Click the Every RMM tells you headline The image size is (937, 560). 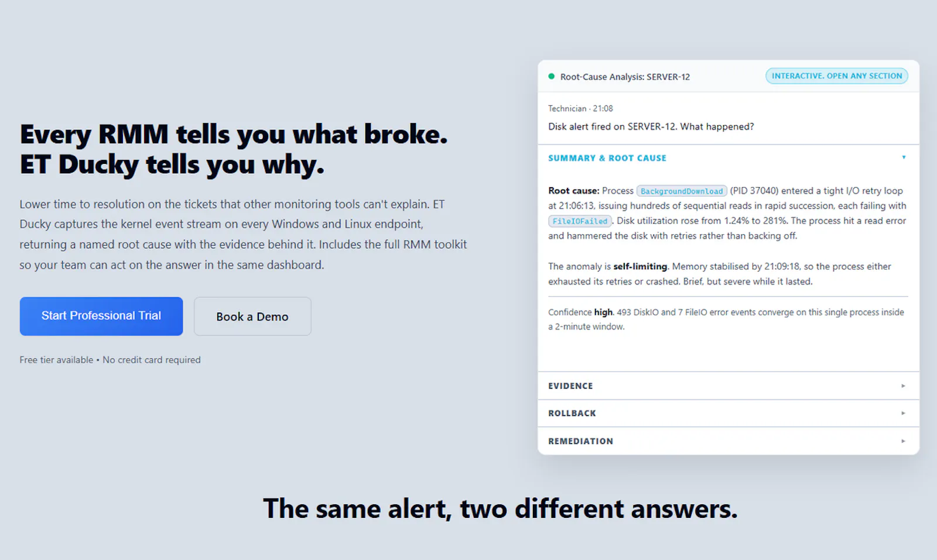click(x=234, y=149)
